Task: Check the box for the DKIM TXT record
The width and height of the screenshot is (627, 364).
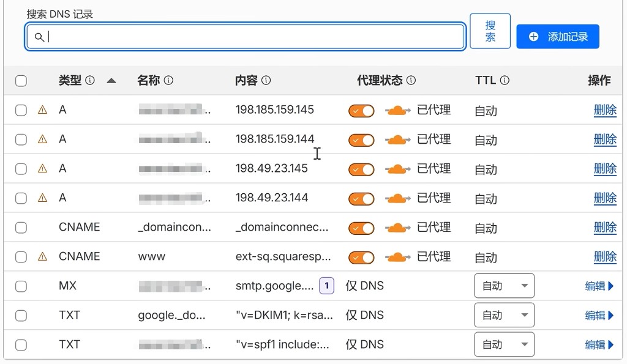Action: coord(21,316)
